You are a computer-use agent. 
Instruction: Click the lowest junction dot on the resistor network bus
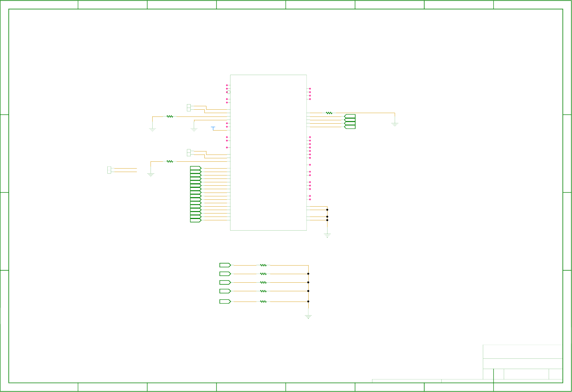pos(308,302)
